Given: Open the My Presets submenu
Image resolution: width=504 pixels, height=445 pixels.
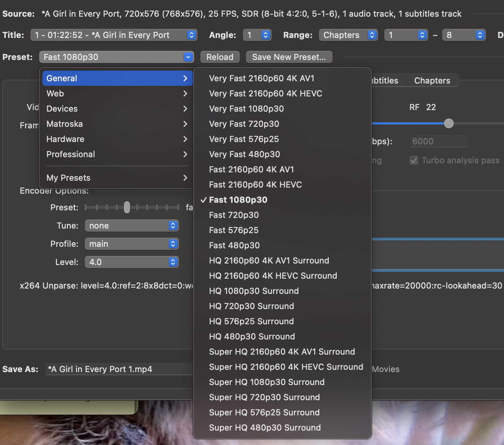Looking at the screenshot, I should 117,178.
